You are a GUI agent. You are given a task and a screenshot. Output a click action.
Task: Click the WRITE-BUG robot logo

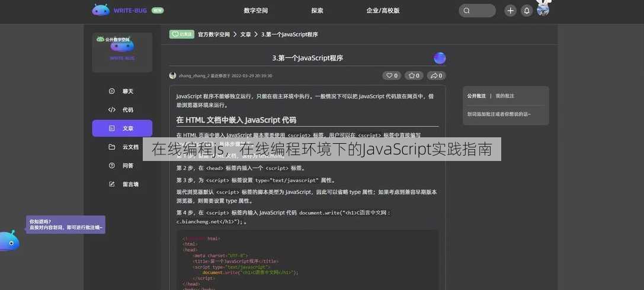pos(101,10)
